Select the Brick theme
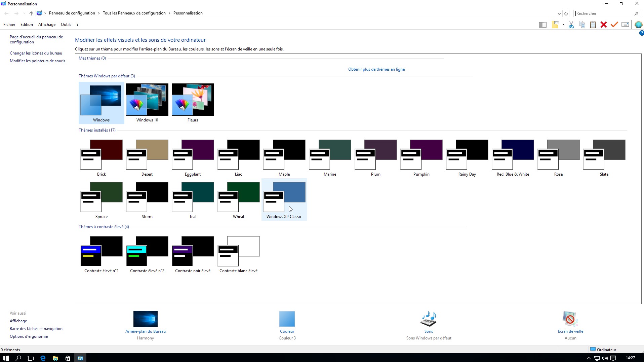This screenshot has height=362, width=644. pos(101,157)
